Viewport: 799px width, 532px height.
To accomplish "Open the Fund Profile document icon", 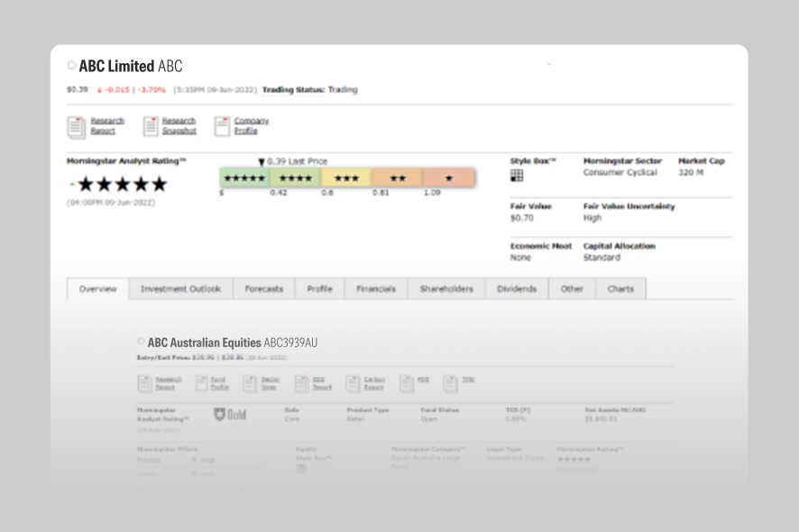I will point(202,383).
